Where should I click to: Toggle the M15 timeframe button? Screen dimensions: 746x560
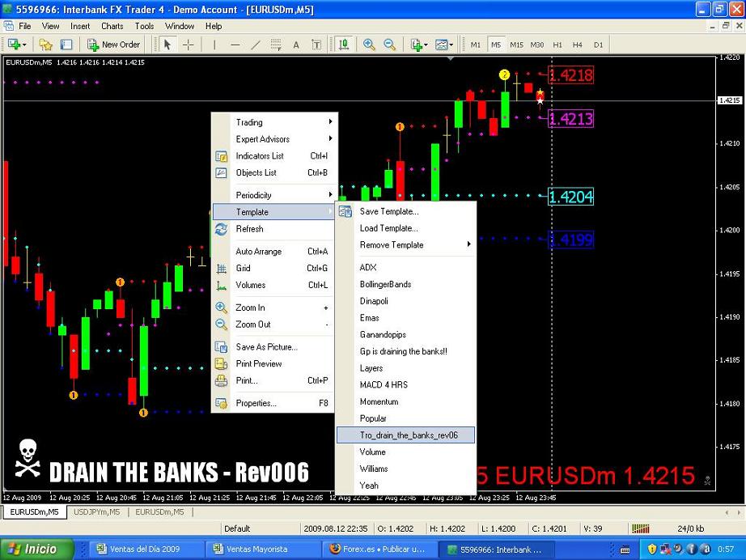(x=516, y=45)
